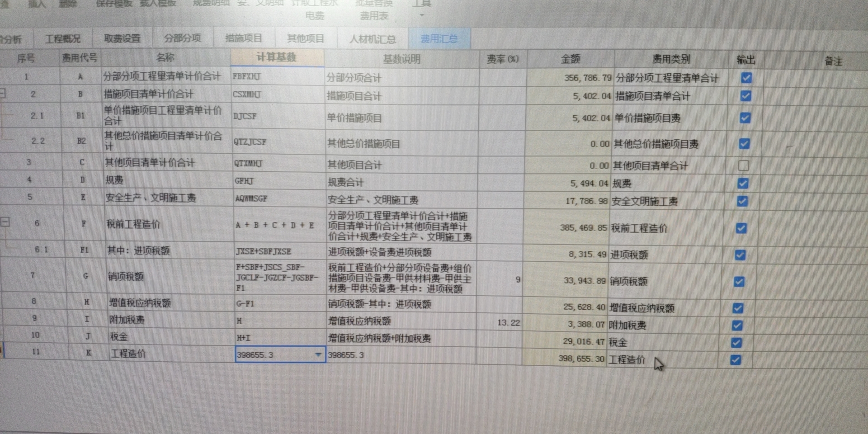
Task: Click the 费用代号 column header
Action: [80, 58]
